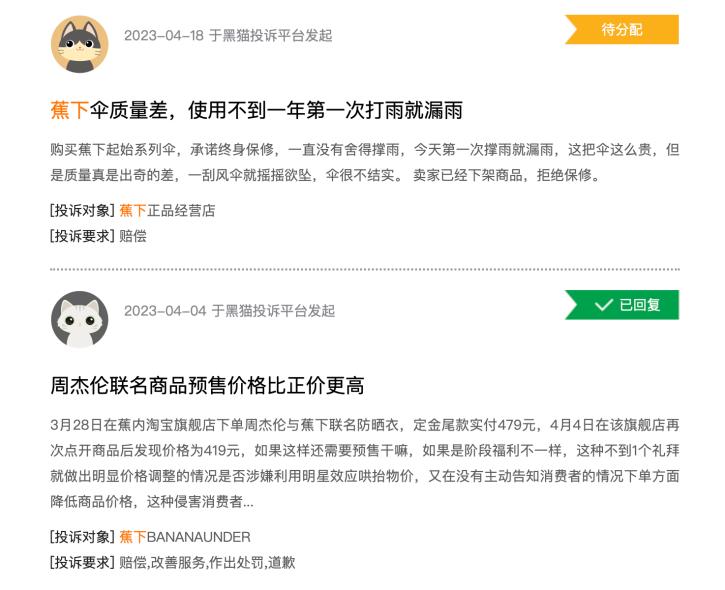Click the gray tabby cat avatar
This screenshot has height=590, width=725.
80,44
